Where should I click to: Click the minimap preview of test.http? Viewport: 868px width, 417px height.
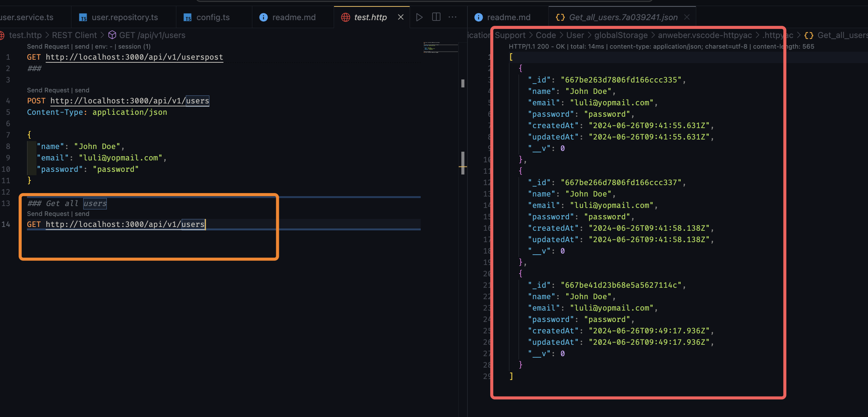pos(440,48)
